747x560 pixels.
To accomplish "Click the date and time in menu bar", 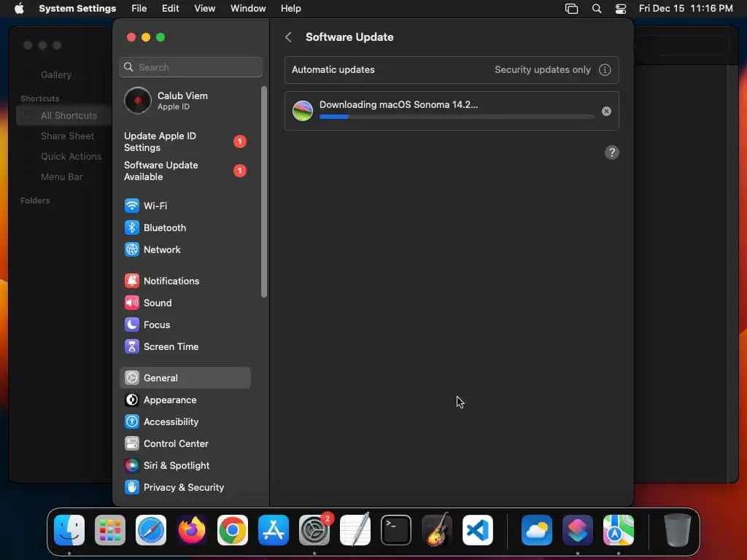I will [686, 9].
